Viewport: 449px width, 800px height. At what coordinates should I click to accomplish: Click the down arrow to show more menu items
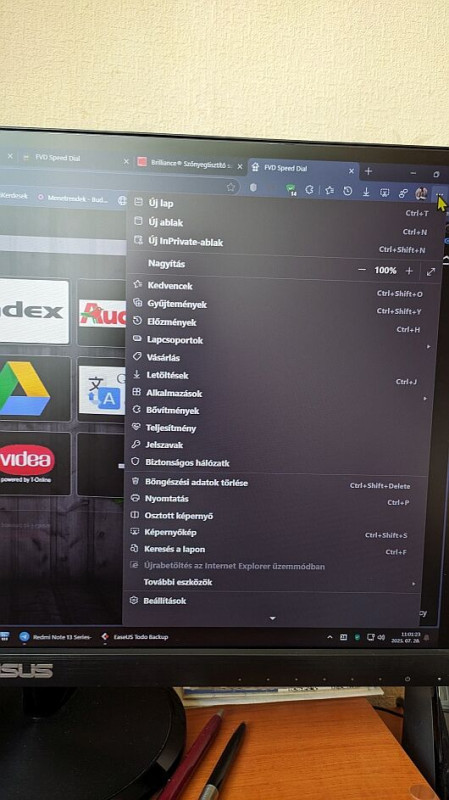coord(272,618)
